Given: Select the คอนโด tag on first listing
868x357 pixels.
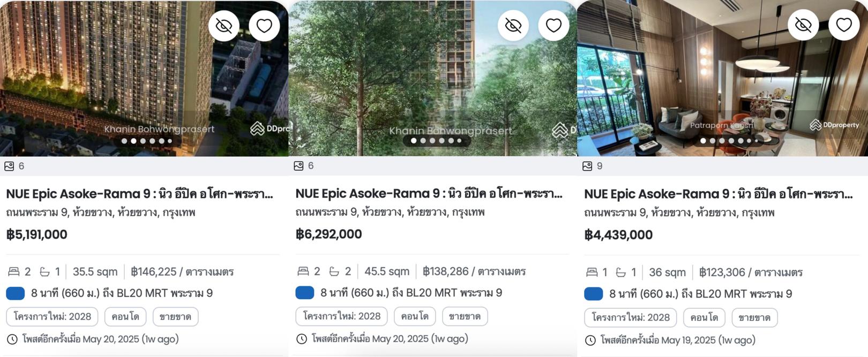Looking at the screenshot, I should coord(125,316).
